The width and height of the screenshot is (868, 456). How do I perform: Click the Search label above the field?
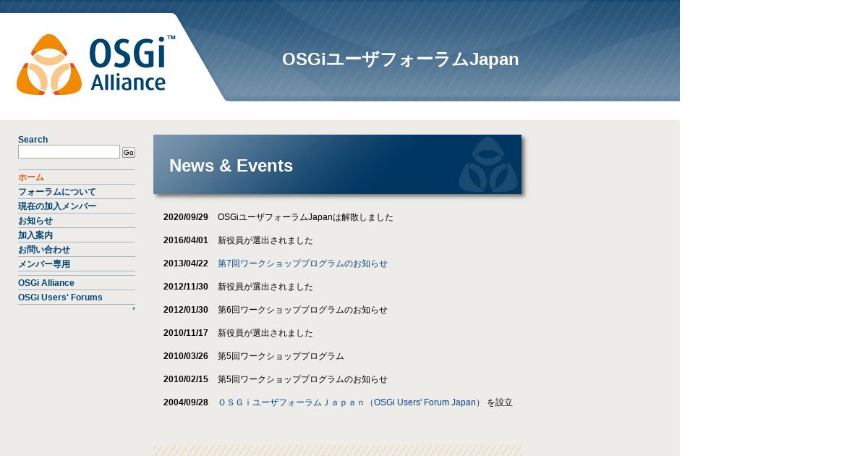click(33, 140)
